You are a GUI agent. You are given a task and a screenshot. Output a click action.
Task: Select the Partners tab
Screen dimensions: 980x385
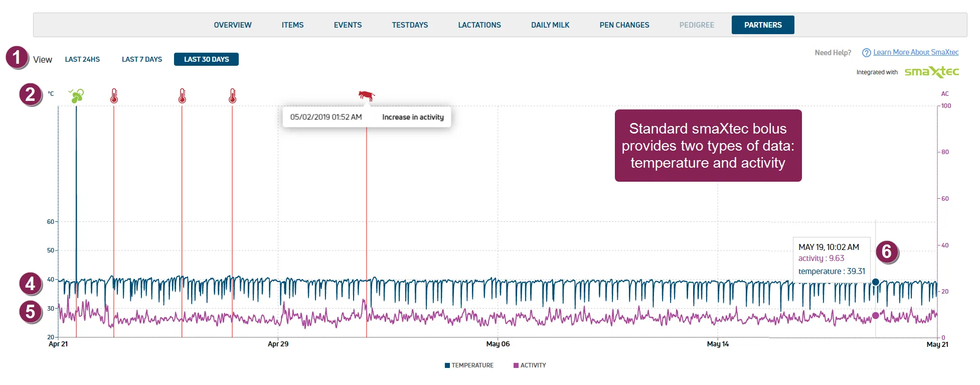[763, 25]
